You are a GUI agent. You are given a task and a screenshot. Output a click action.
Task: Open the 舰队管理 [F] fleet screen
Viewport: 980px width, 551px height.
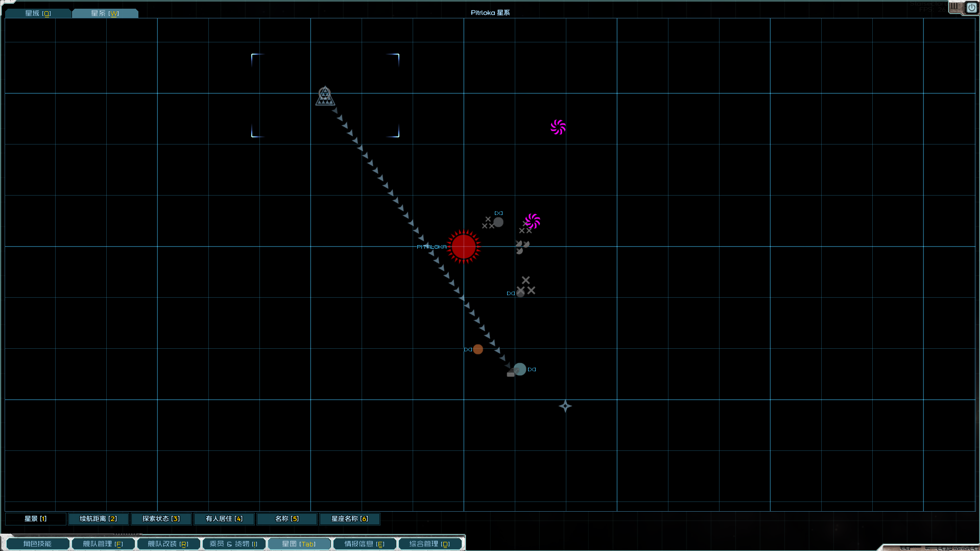[x=103, y=544]
